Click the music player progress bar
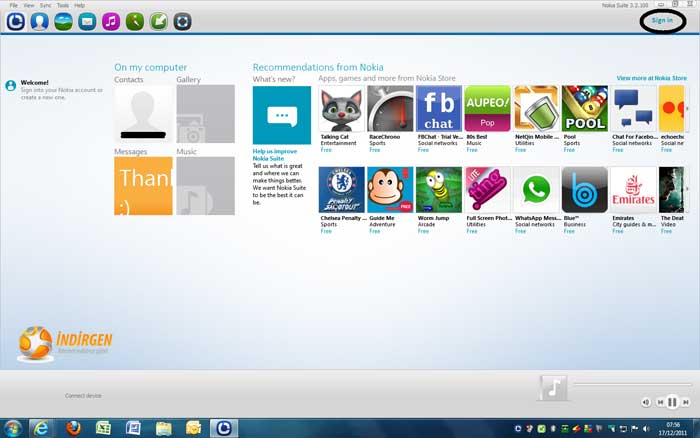Viewport: 700px width, 438px height. click(x=633, y=384)
